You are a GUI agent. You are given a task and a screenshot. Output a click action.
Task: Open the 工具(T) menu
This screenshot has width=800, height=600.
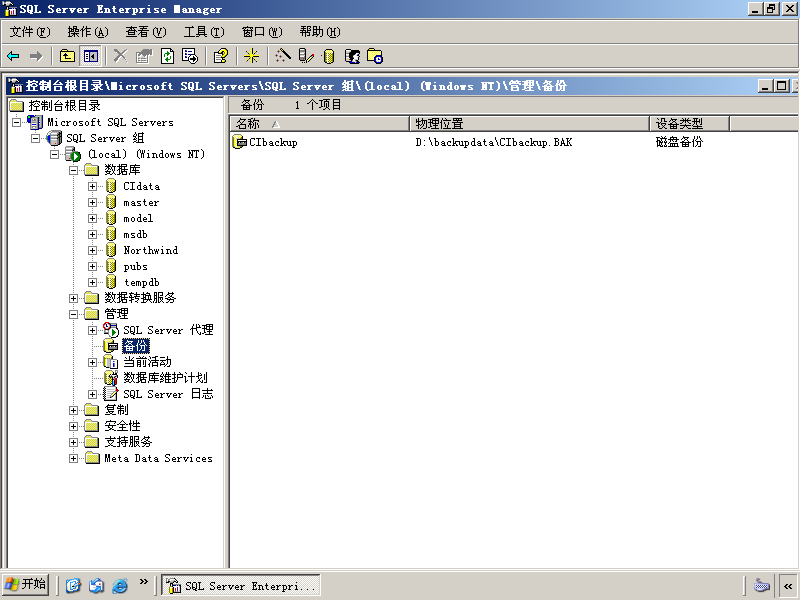(x=204, y=32)
